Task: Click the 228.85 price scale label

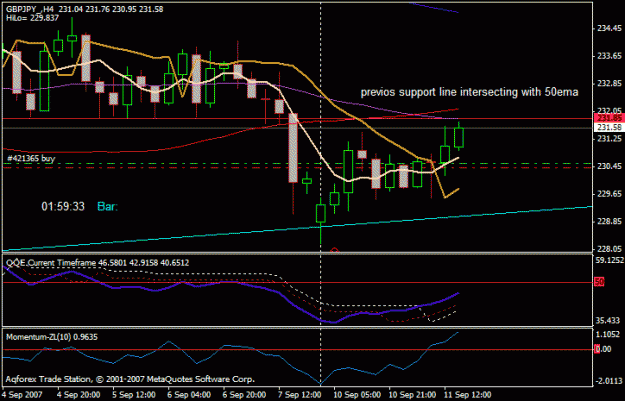Action: tap(609, 222)
